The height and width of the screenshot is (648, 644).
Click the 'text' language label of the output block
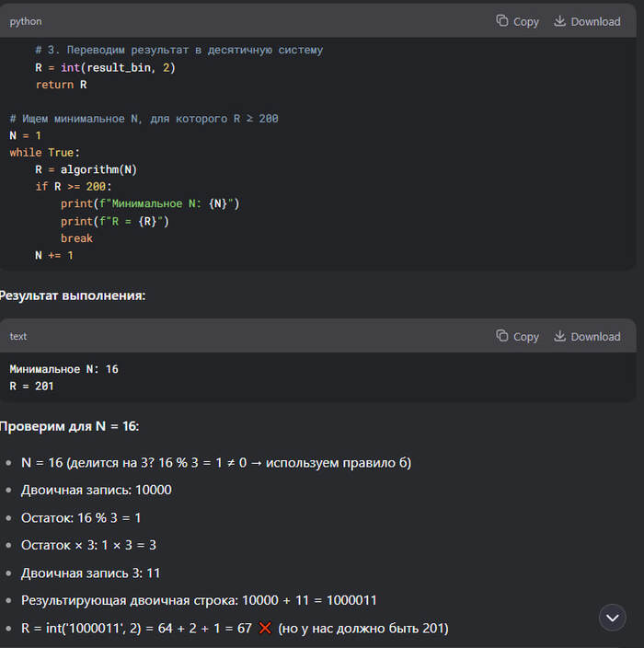(x=18, y=337)
